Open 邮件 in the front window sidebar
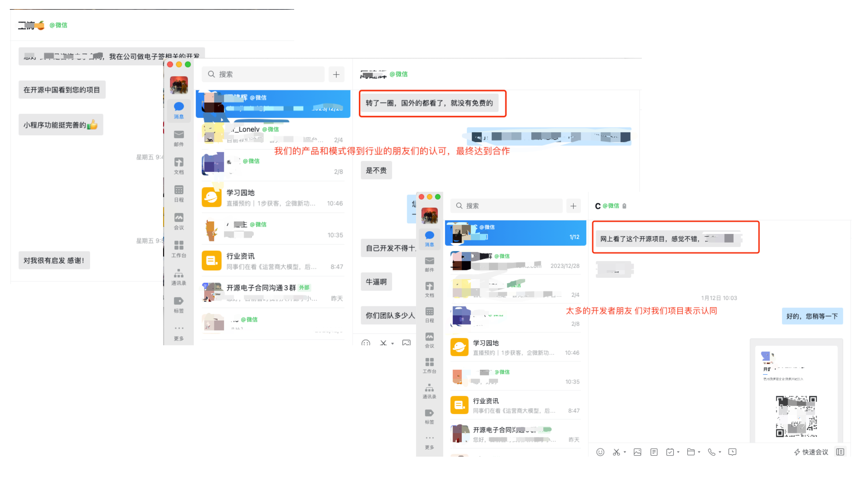Image resolution: width=868 pixels, height=488 pixels. 429,264
